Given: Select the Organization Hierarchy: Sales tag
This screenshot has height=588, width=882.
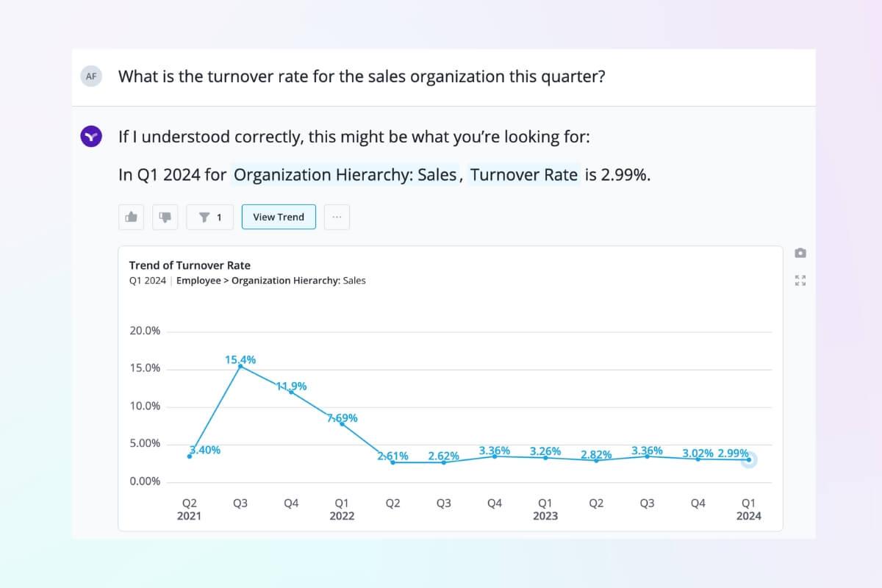Looking at the screenshot, I should pyautogui.click(x=345, y=175).
